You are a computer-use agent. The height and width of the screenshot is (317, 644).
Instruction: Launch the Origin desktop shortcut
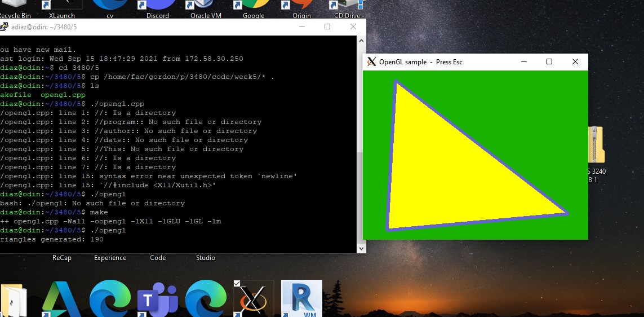(x=301, y=9)
